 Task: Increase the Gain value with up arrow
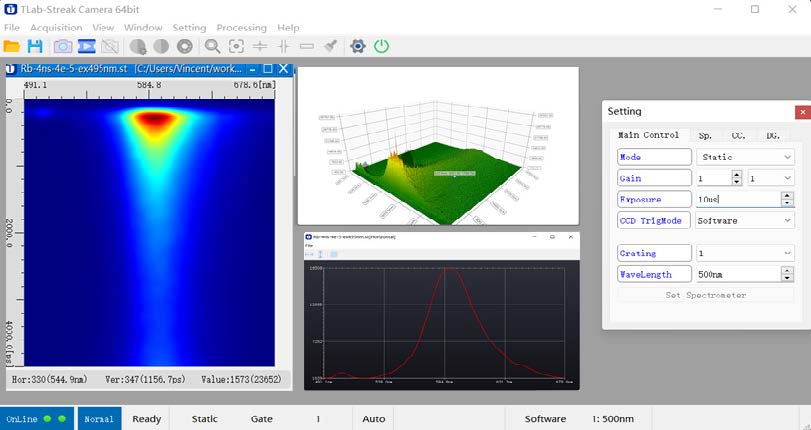pos(737,173)
